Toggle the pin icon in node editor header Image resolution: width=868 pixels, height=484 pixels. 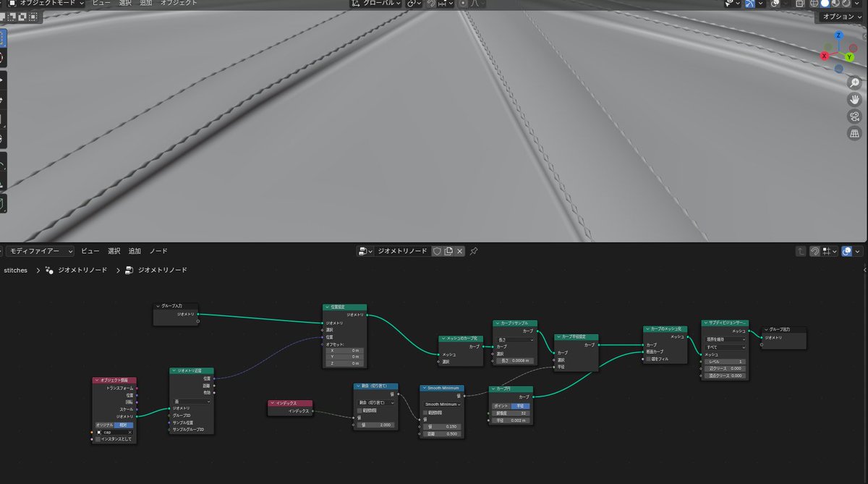[473, 251]
